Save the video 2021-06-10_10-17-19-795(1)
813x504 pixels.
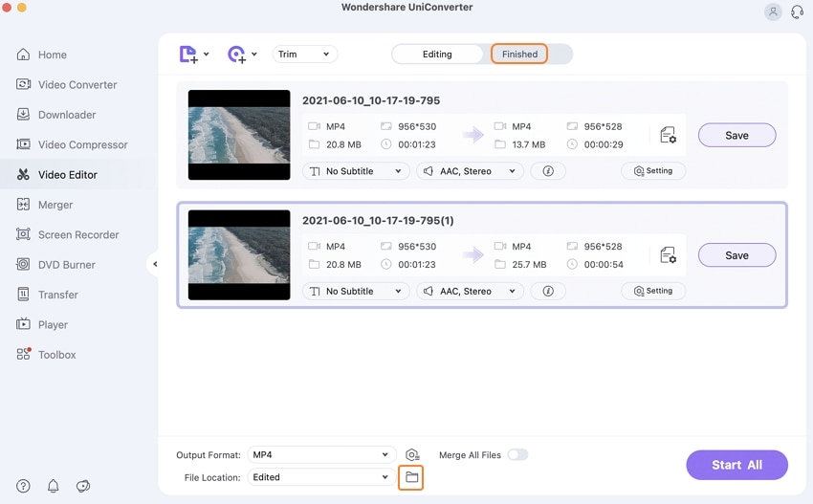736,255
